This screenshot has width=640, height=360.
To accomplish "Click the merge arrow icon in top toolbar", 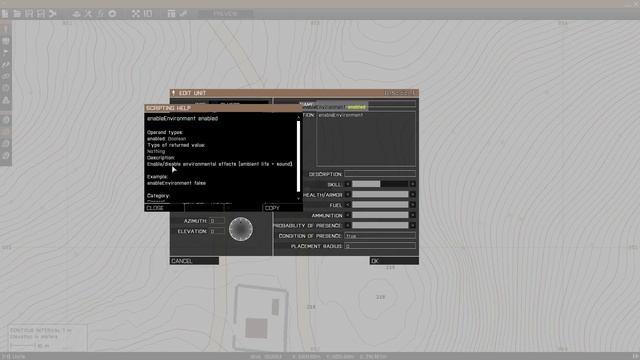I will point(53,13).
